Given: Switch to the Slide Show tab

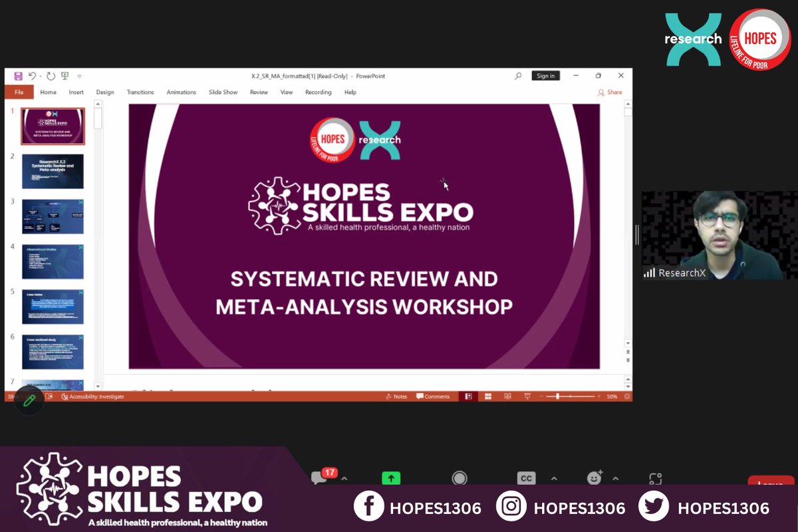Looking at the screenshot, I should coord(223,92).
